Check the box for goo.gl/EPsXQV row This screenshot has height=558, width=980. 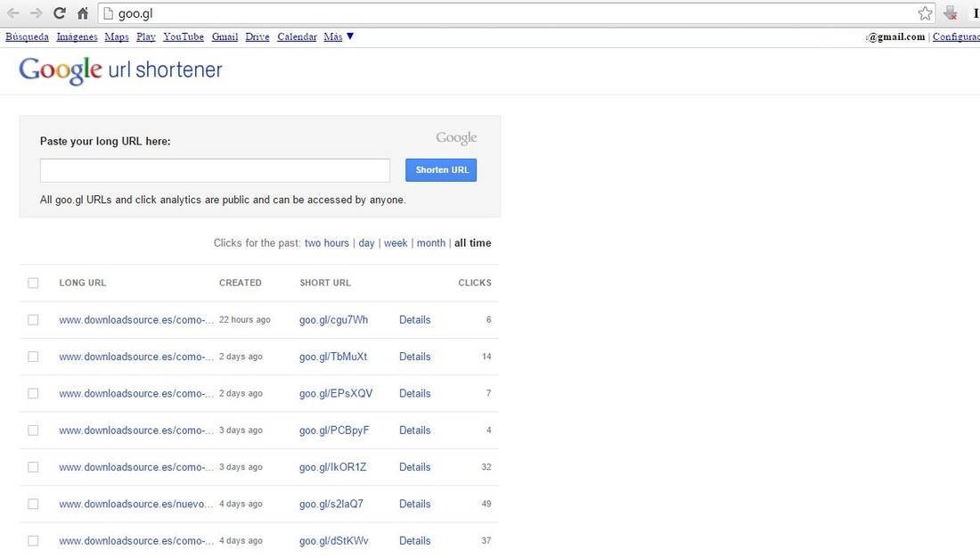33,393
